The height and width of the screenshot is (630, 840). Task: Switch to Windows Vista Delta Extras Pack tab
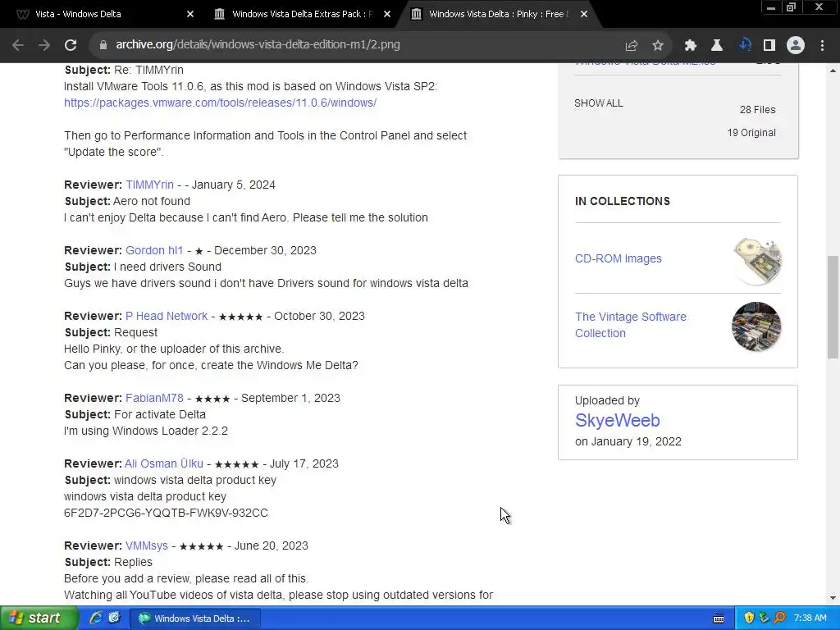[x=302, y=14]
